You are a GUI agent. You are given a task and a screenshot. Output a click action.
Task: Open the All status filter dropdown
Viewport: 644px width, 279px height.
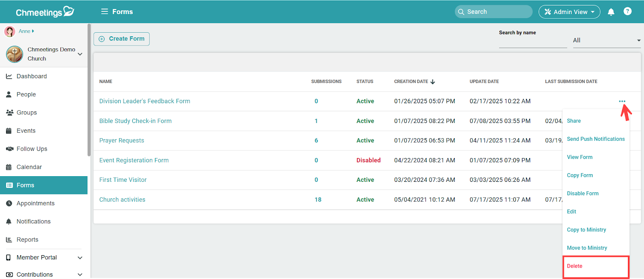tap(607, 40)
